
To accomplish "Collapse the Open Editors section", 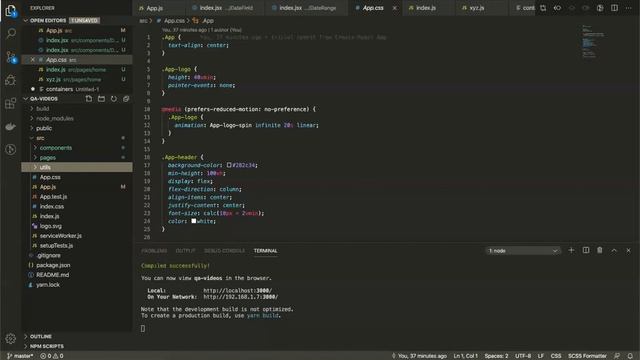I will click(x=26, y=20).
